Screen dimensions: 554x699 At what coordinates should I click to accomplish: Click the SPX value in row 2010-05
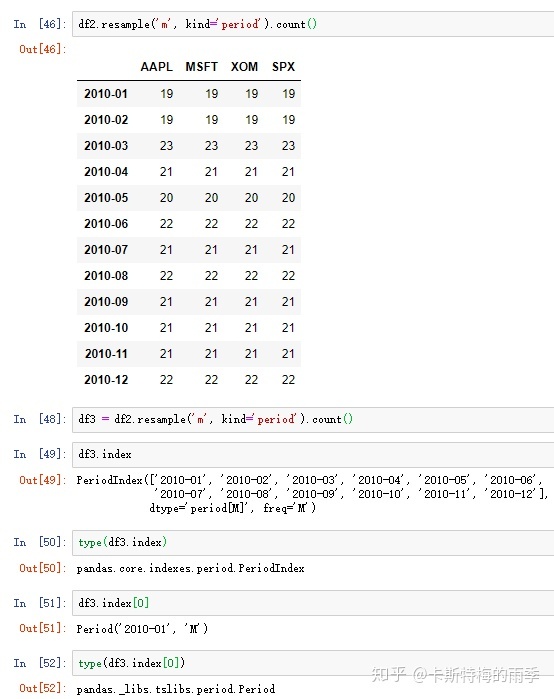click(x=288, y=198)
